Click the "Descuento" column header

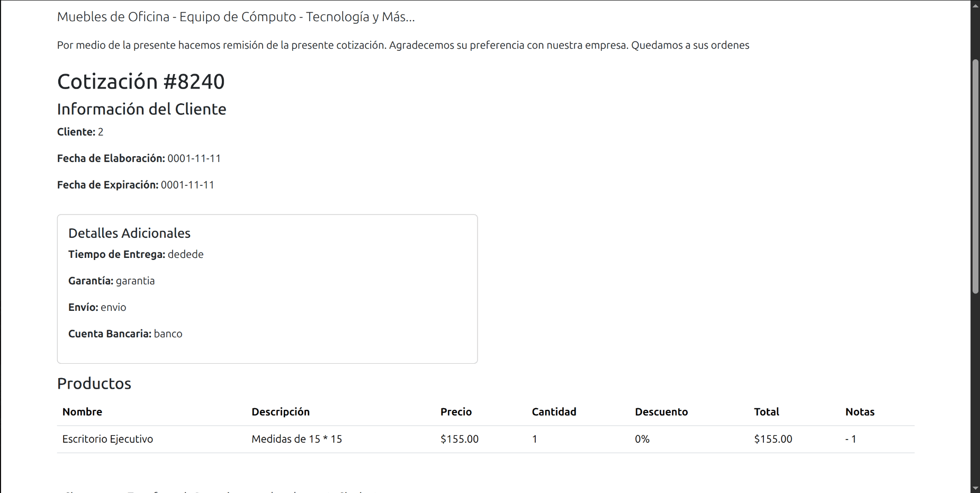pyautogui.click(x=661, y=412)
